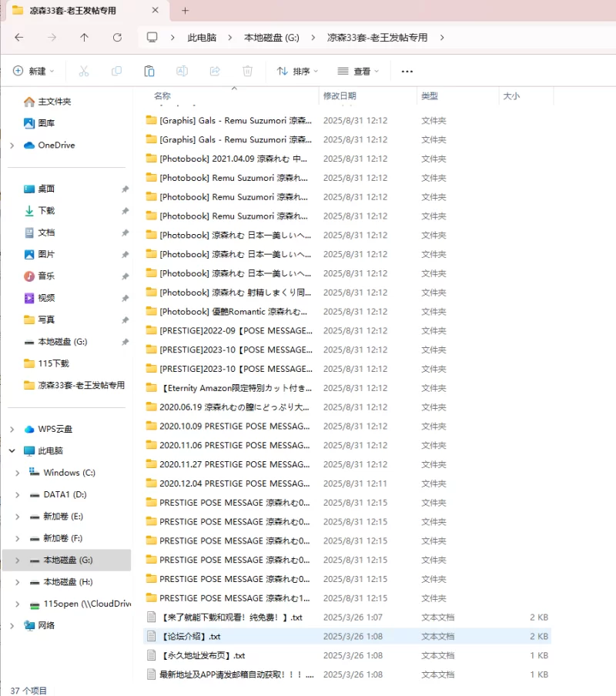Sort by the 类型 column header
The width and height of the screenshot is (616, 696).
tap(430, 96)
